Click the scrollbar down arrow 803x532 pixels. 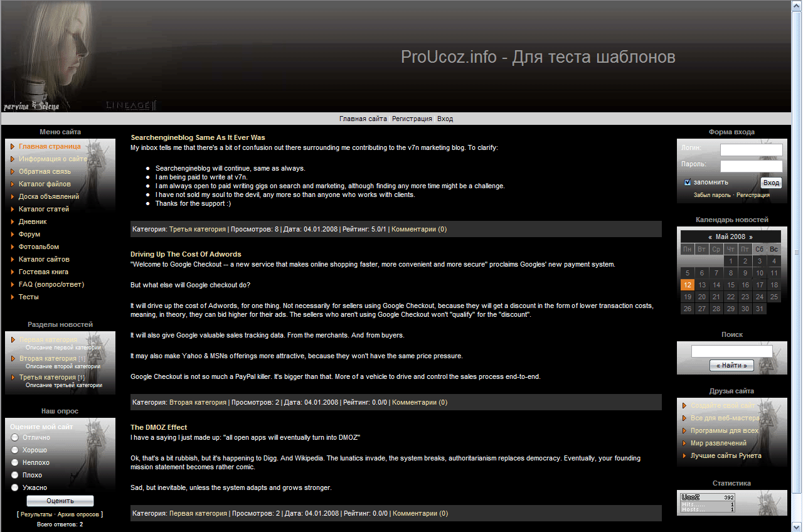797,526
